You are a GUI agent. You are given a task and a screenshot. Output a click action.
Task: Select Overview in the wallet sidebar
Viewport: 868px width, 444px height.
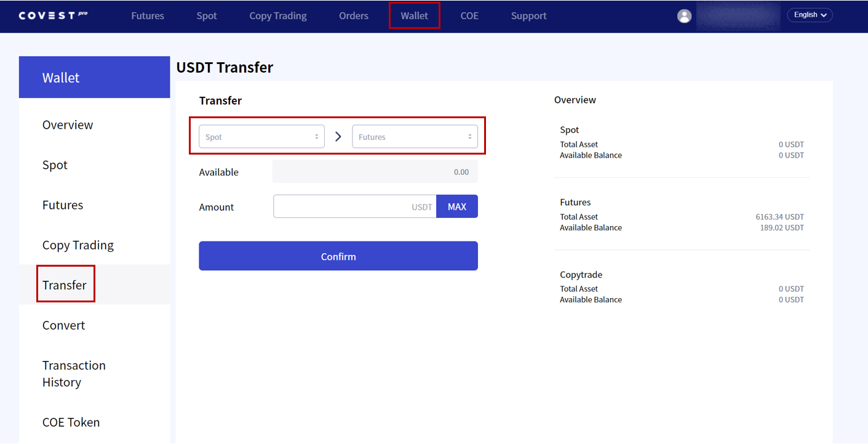click(68, 125)
